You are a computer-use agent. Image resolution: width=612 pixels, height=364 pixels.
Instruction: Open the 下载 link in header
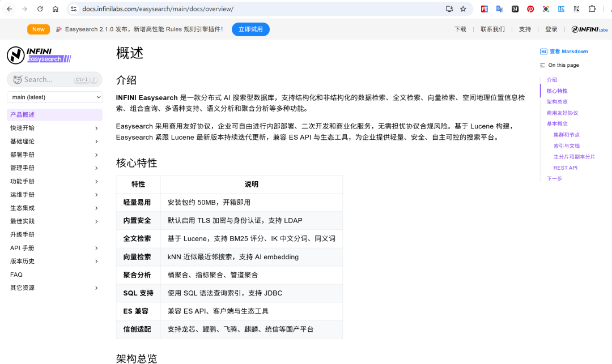(460, 29)
